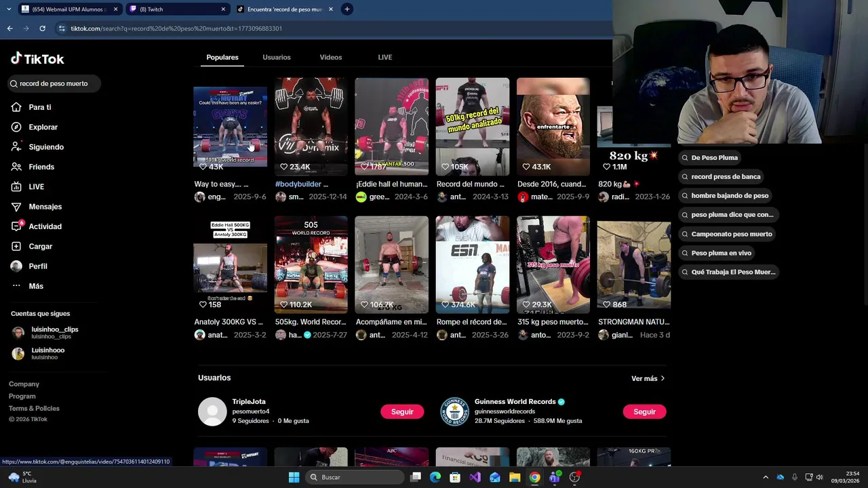
Task: Open the 'Way to easy' video thumbnail
Action: point(231,127)
